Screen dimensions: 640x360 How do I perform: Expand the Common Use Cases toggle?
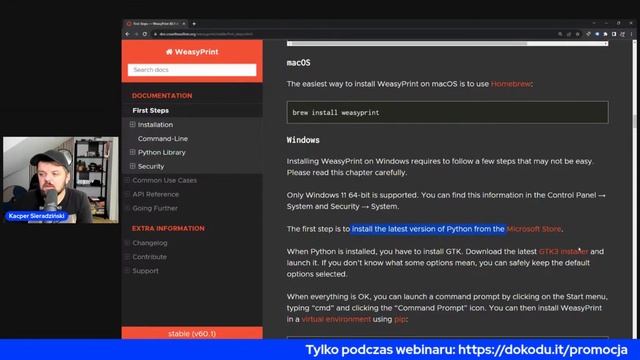[x=127, y=180]
